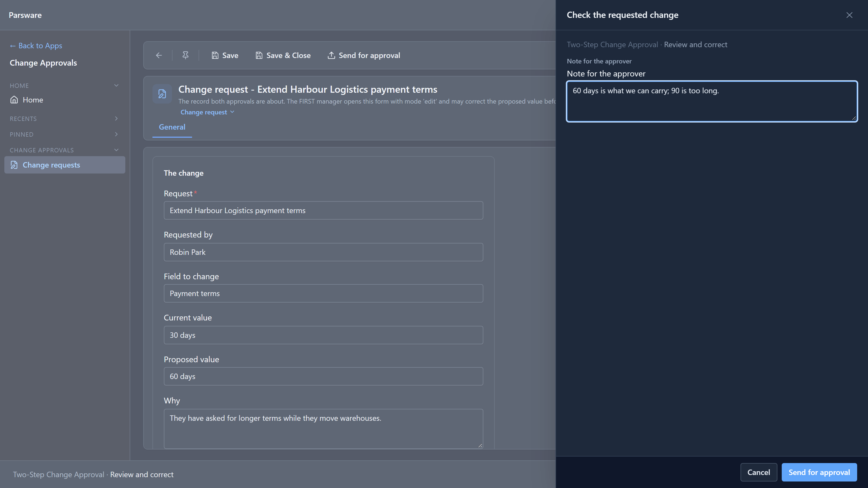Click Save & Close in the toolbar
Viewport: 868px width, 488px height.
pos(283,55)
